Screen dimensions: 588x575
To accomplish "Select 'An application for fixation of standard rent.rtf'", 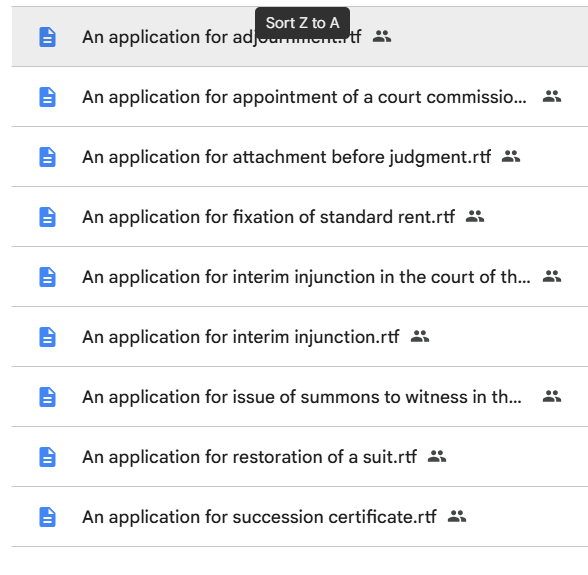I will 268,217.
